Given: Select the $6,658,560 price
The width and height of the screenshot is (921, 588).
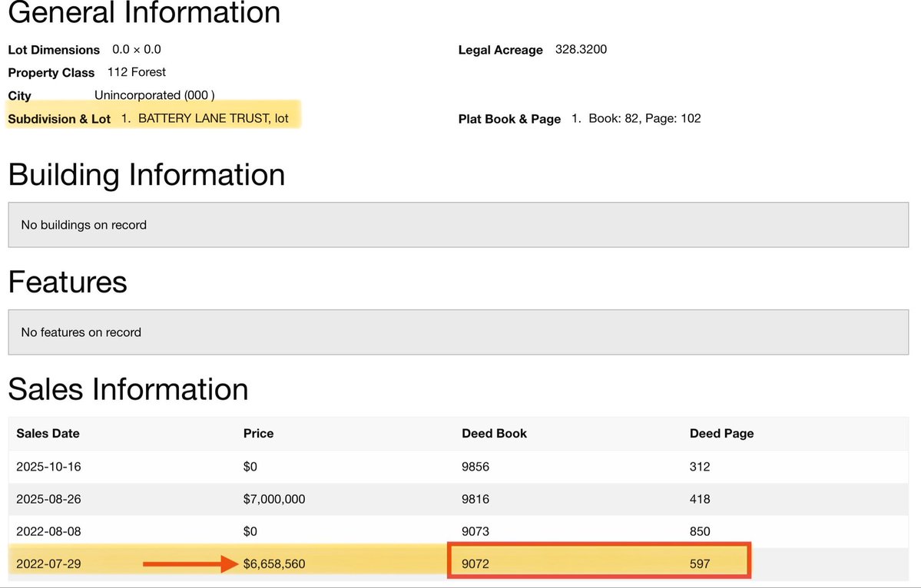Looking at the screenshot, I should point(274,563).
